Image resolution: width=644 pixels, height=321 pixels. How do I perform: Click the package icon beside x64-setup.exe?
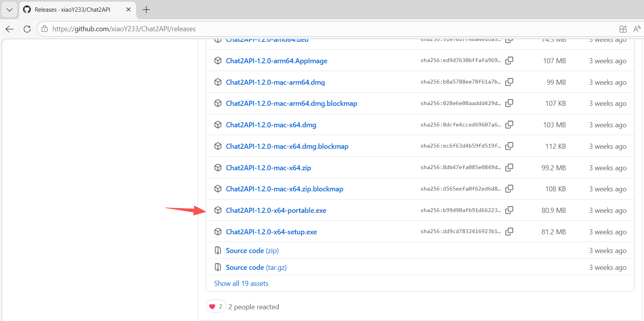point(218,232)
